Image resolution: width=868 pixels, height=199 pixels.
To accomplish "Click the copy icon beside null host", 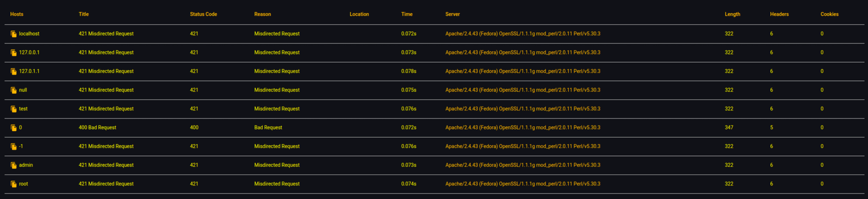I will pyautogui.click(x=14, y=90).
